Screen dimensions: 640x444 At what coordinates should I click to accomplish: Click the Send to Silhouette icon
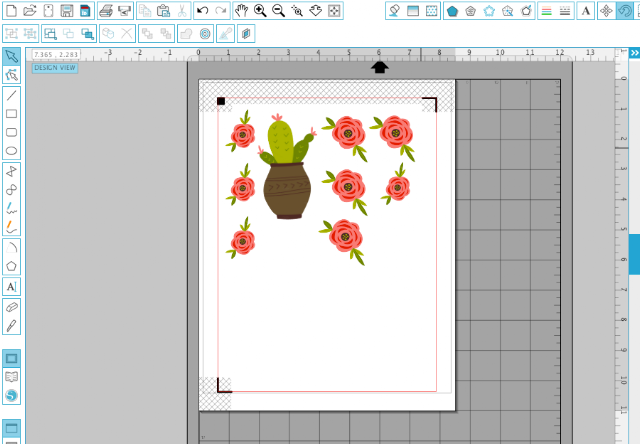[124, 11]
